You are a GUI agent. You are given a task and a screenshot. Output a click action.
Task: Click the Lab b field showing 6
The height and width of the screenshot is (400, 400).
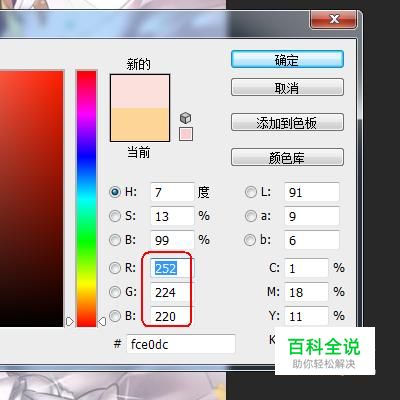(x=312, y=240)
